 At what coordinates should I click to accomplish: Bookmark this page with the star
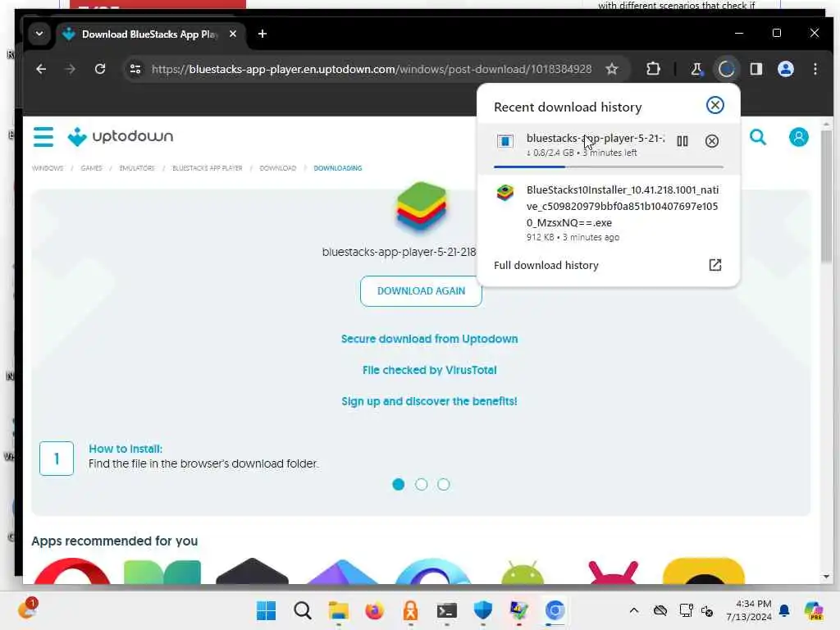pos(612,69)
